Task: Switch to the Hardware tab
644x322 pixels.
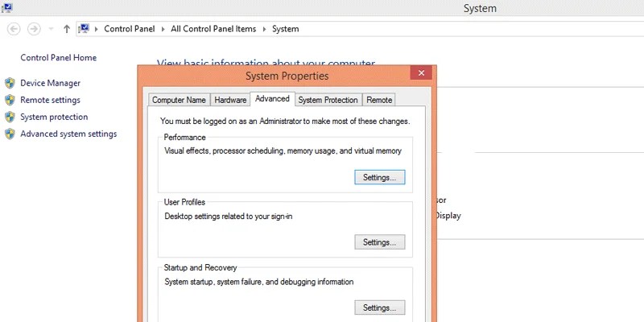Action: (x=230, y=100)
